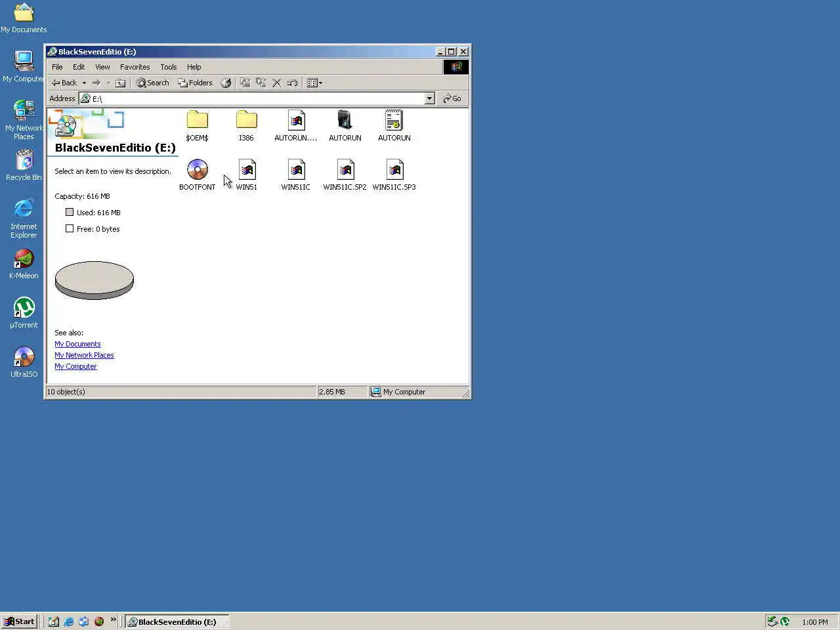Open the Views dropdown button
The height and width of the screenshot is (630, 840).
314,83
